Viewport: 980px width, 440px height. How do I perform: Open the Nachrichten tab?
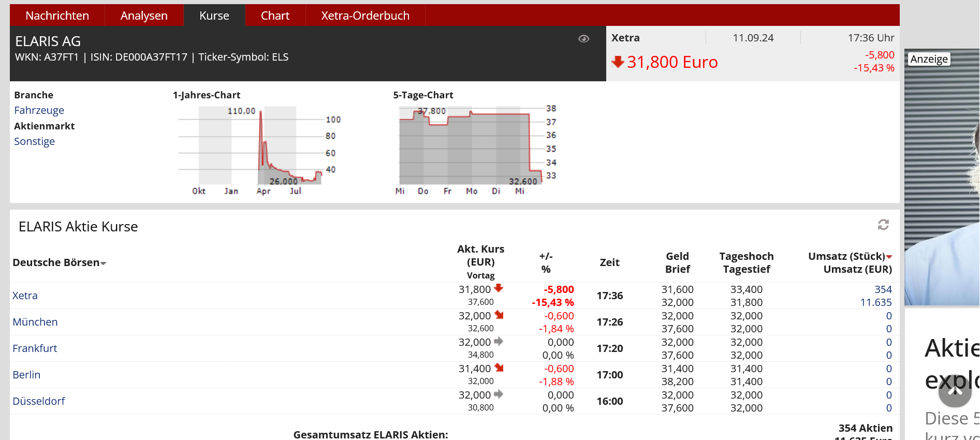(x=57, y=16)
